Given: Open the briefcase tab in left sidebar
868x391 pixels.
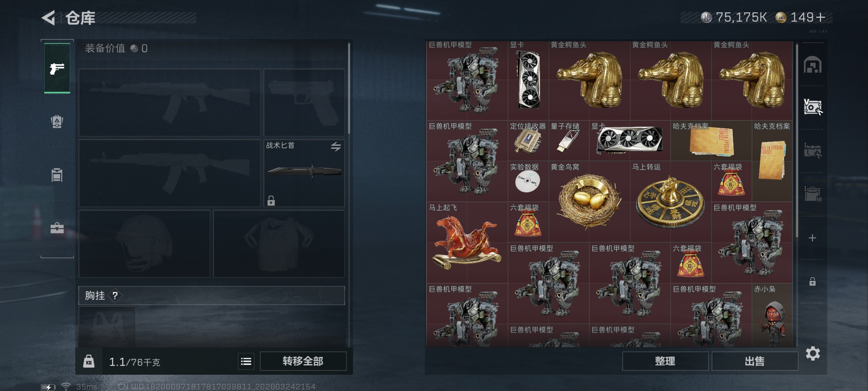Looking at the screenshot, I should point(57,228).
